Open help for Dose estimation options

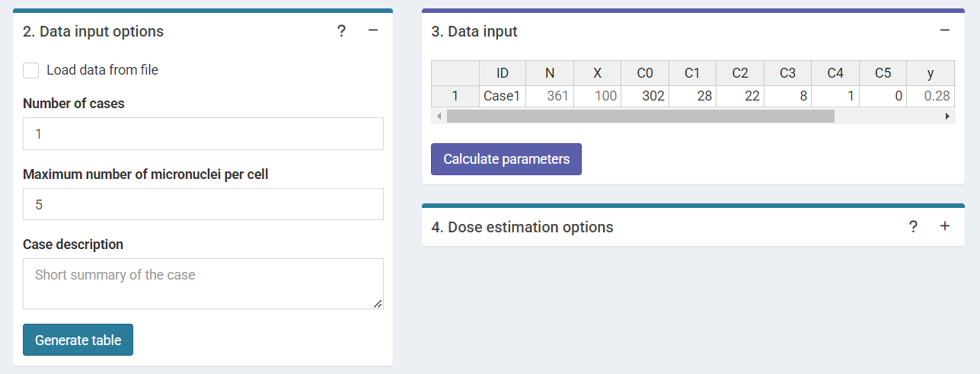tap(913, 226)
